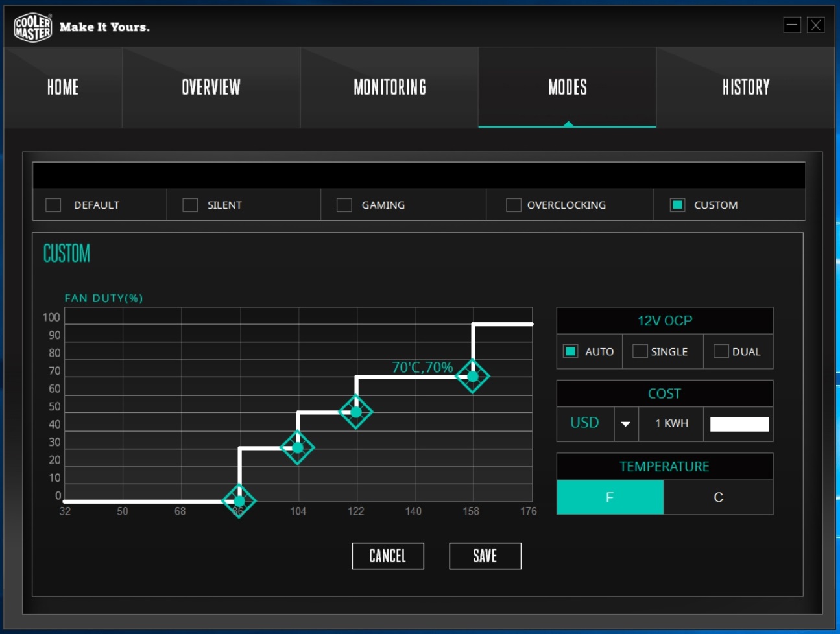Minimize the Cooler Master window
Screen dimensions: 840x634
click(x=792, y=25)
